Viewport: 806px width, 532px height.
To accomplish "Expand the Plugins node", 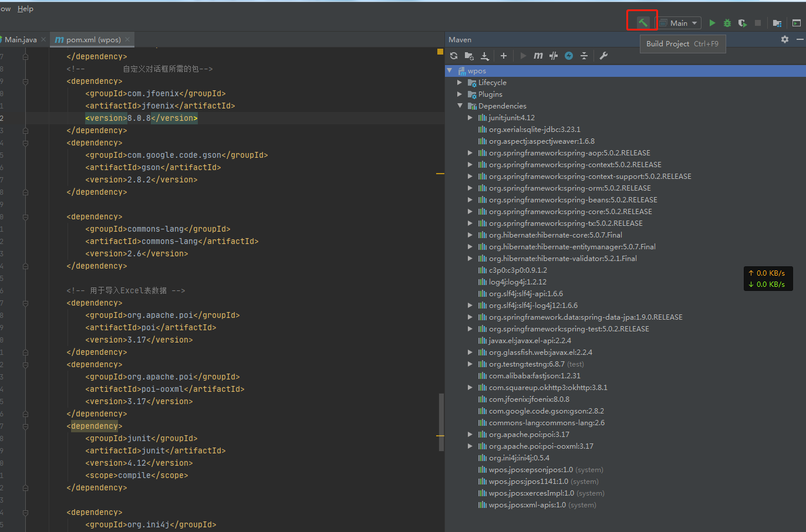I will click(460, 94).
